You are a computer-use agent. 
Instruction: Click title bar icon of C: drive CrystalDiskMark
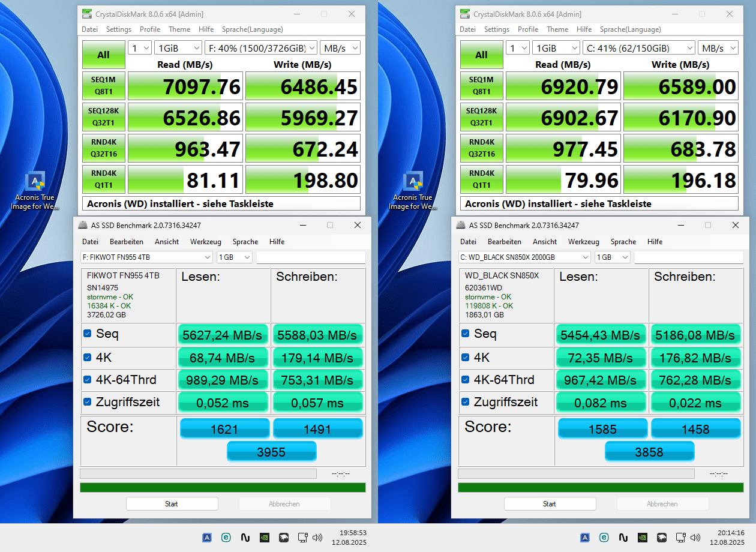[466, 14]
